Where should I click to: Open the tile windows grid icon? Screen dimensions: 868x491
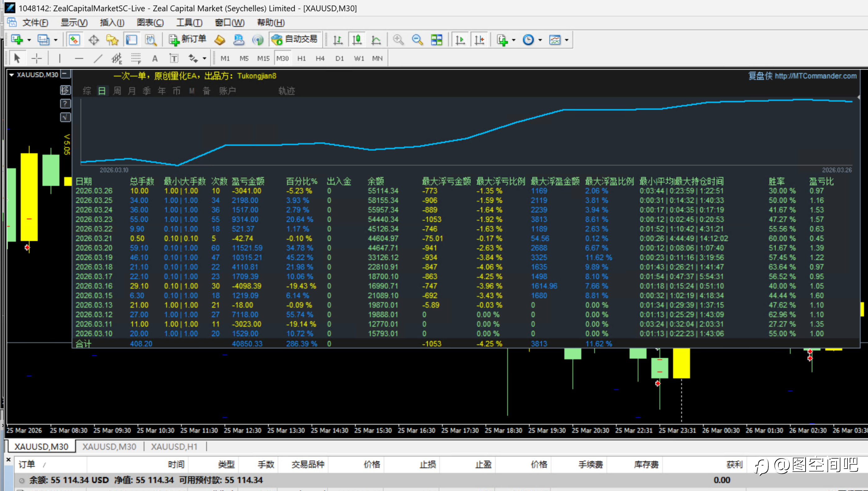[x=436, y=40]
